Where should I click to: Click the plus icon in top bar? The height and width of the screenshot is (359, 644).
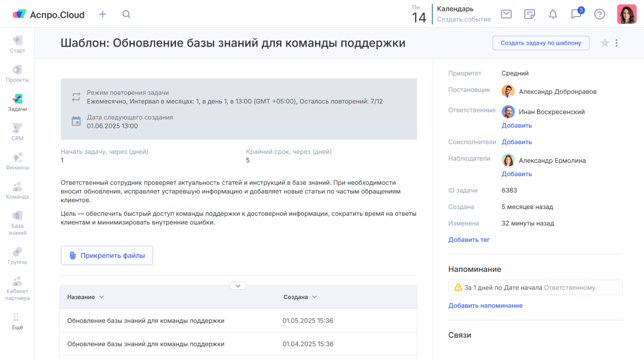[x=102, y=14]
